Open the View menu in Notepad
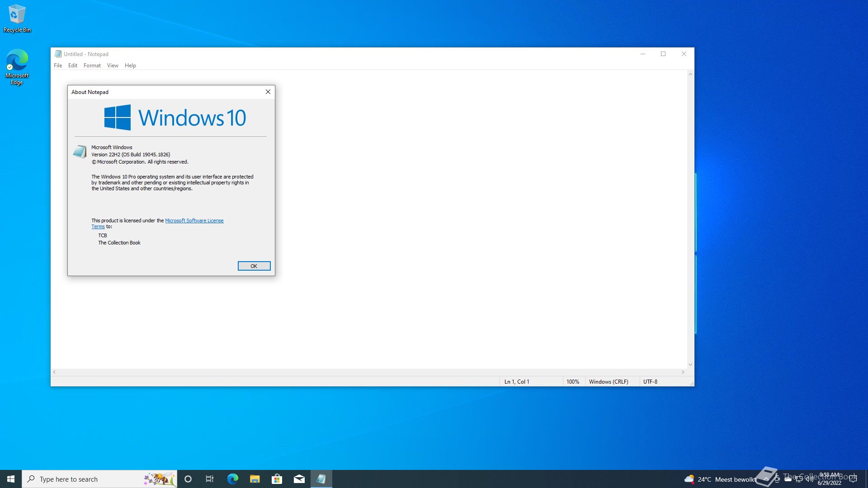This screenshot has height=488, width=868. (x=113, y=66)
